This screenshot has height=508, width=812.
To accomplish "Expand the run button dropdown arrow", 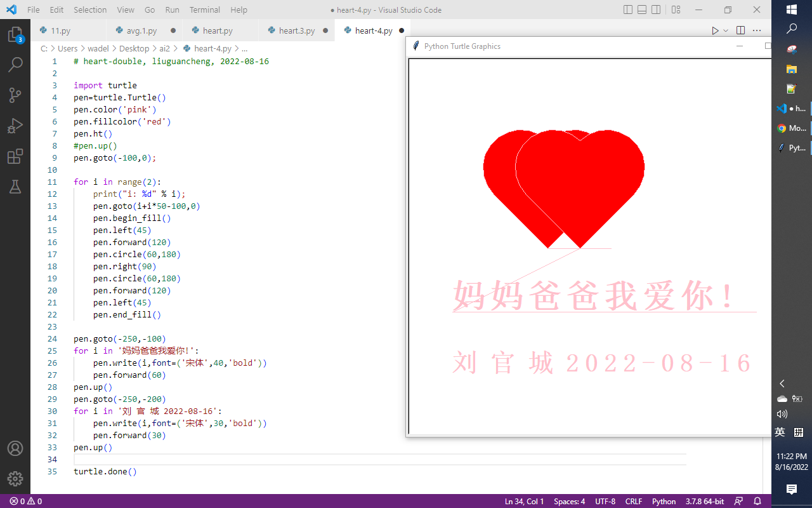I will click(726, 30).
